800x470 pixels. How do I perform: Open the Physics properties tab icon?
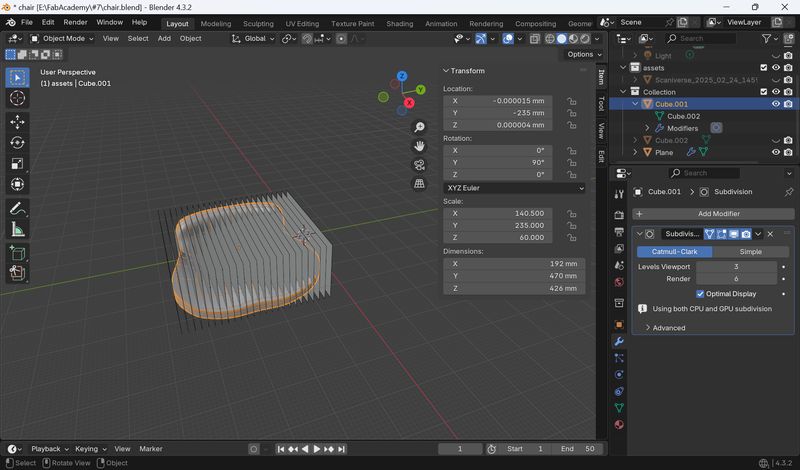click(619, 375)
